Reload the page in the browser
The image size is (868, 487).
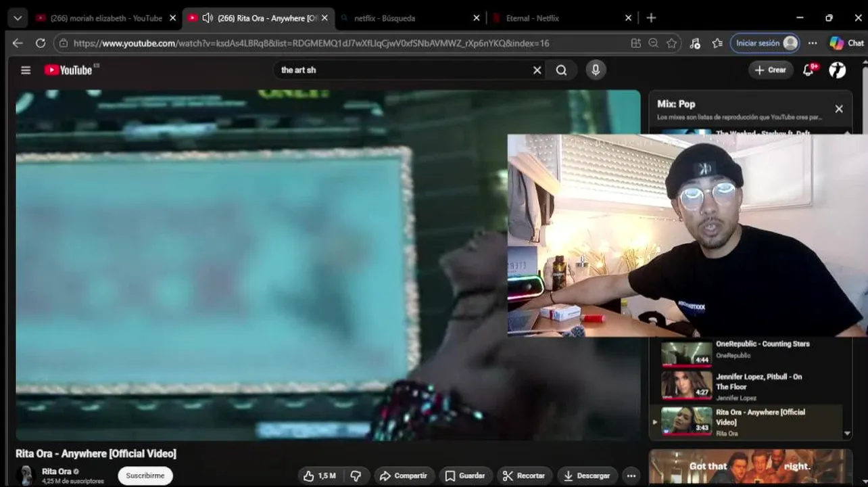point(41,43)
